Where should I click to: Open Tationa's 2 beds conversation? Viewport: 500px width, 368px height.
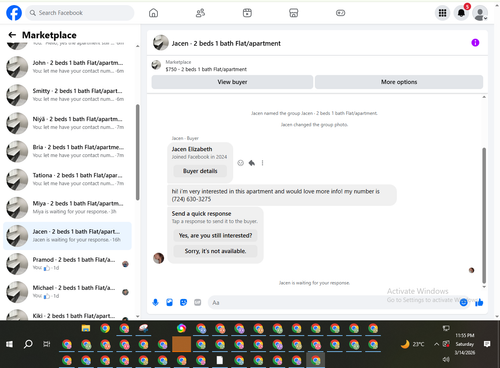pos(68,179)
